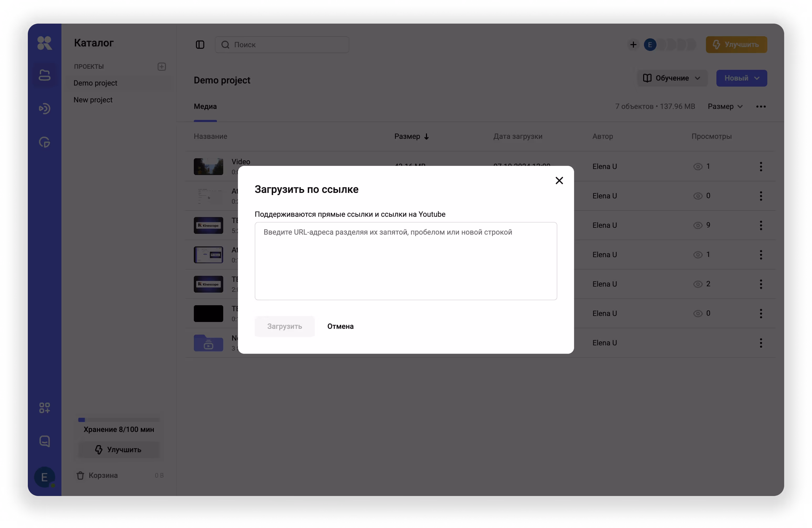Viewport: 812px width, 528px height.
Task: Select Demo project in the projects list
Action: (x=119, y=83)
